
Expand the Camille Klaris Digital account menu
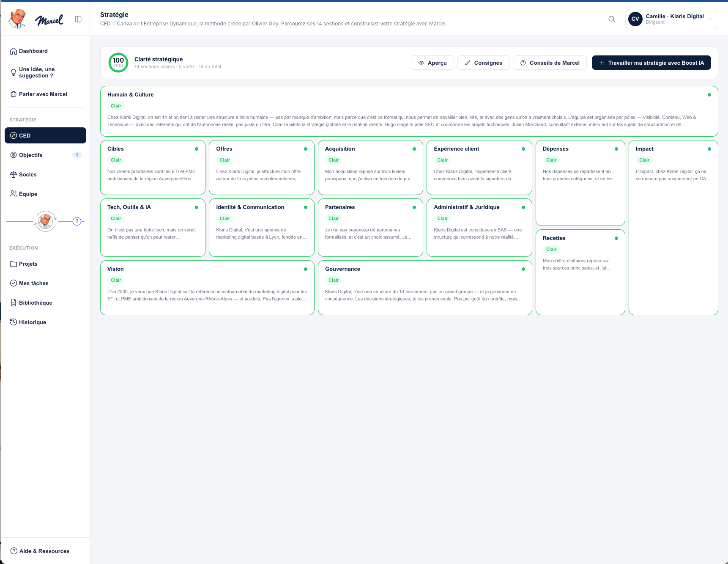click(671, 19)
